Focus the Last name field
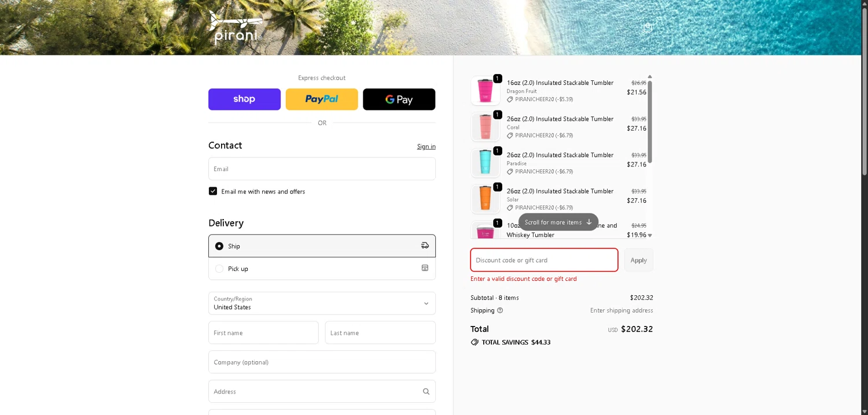The image size is (868, 415). click(380, 333)
